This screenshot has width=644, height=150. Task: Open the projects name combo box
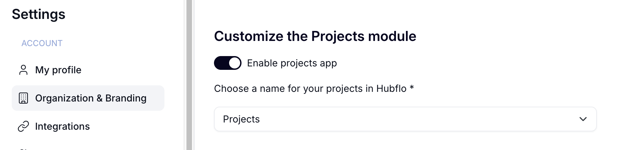click(405, 119)
